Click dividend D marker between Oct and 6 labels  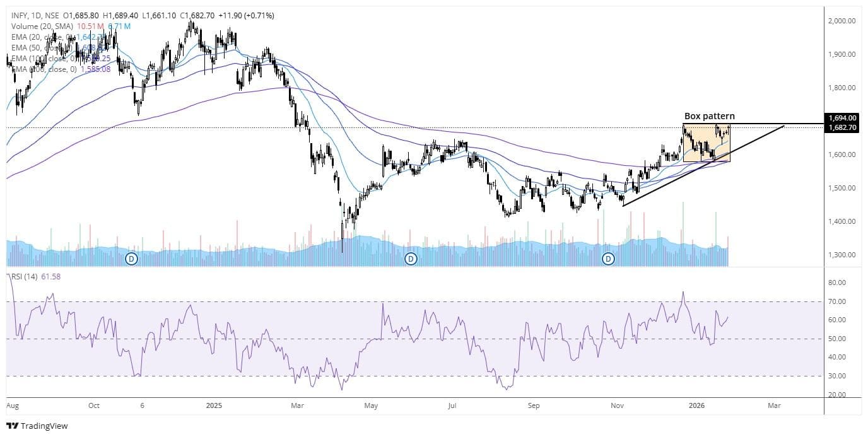(131, 259)
